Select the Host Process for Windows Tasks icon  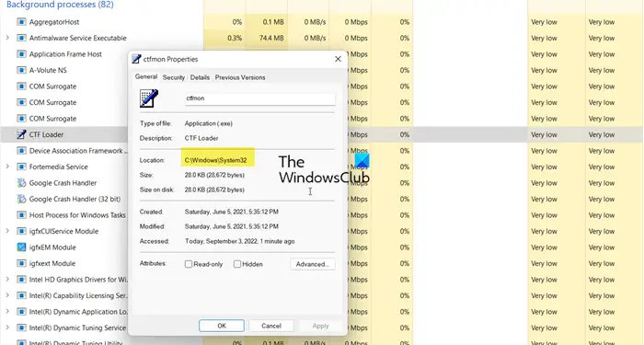(x=21, y=214)
